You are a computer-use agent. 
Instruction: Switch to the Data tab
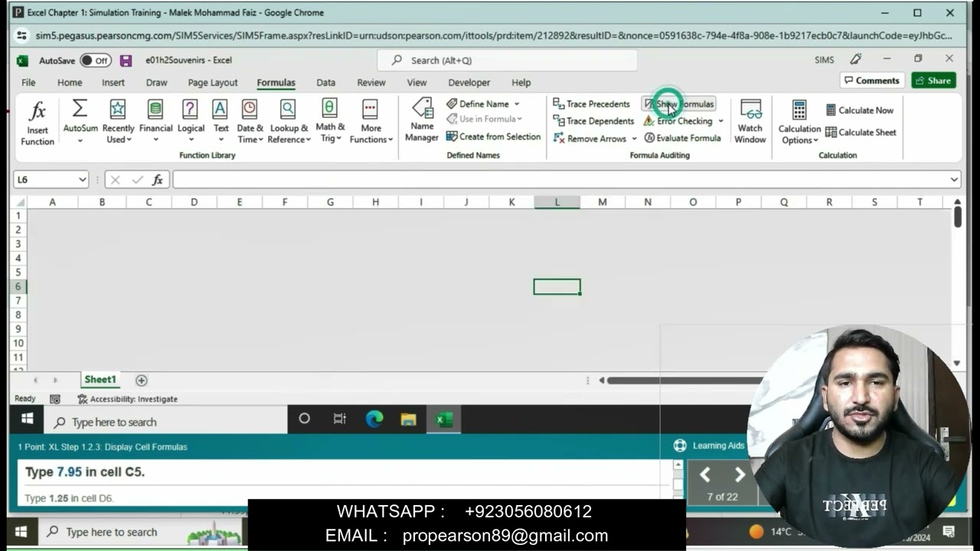click(326, 83)
